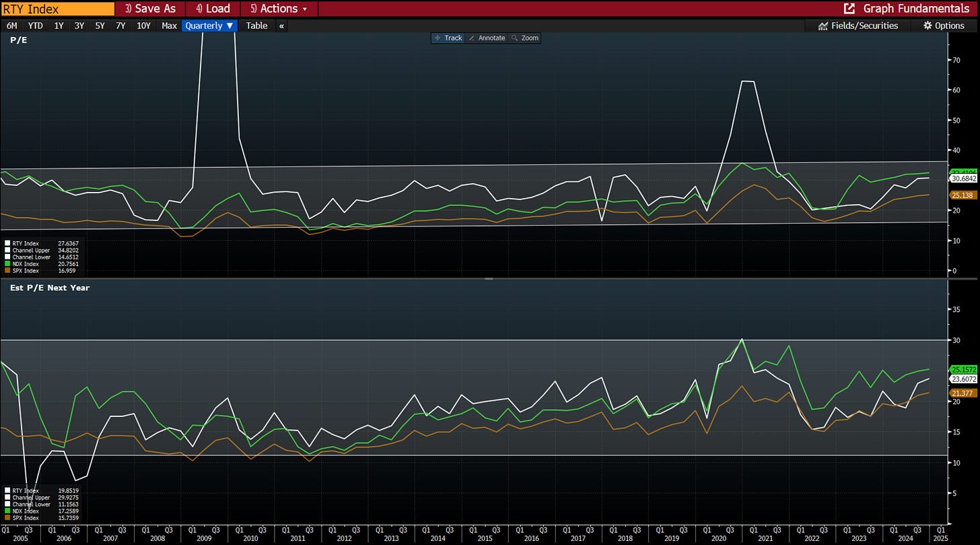Open the Actions dropdown menu
The width and height of the screenshot is (980, 545).
(x=279, y=9)
